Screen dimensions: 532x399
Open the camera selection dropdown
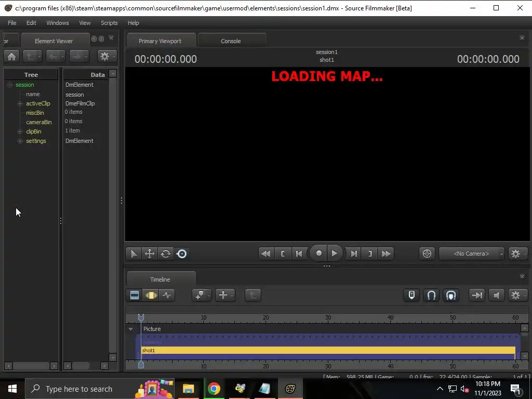[x=472, y=254]
